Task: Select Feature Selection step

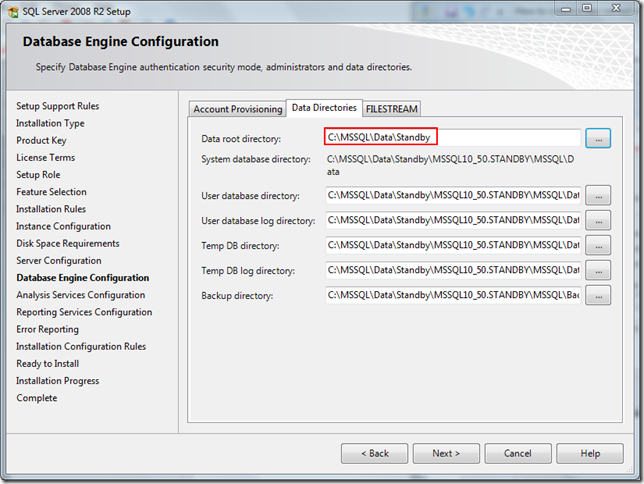Action: [51, 192]
